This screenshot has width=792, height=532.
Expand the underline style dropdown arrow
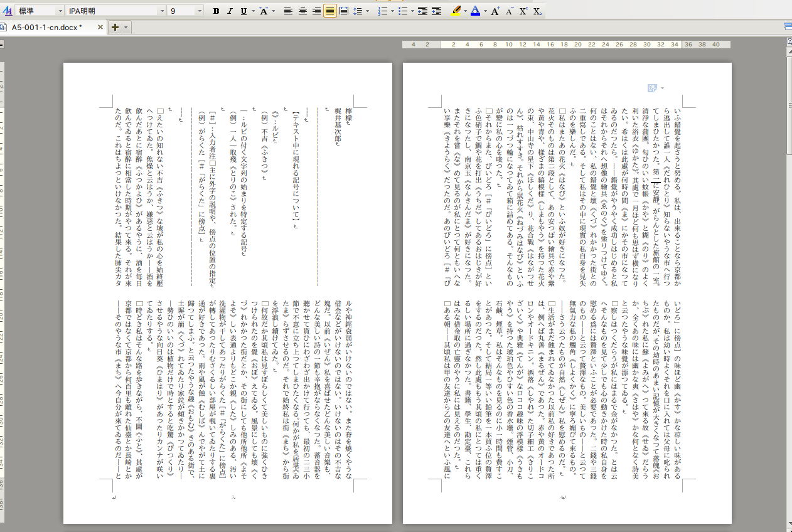252,11
